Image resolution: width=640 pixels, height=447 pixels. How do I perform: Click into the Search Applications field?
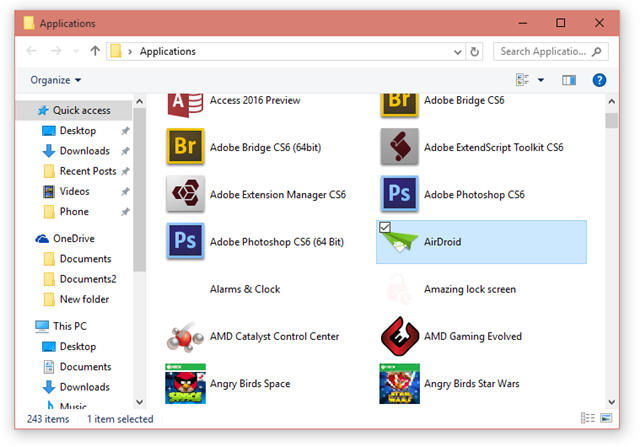coord(551,51)
